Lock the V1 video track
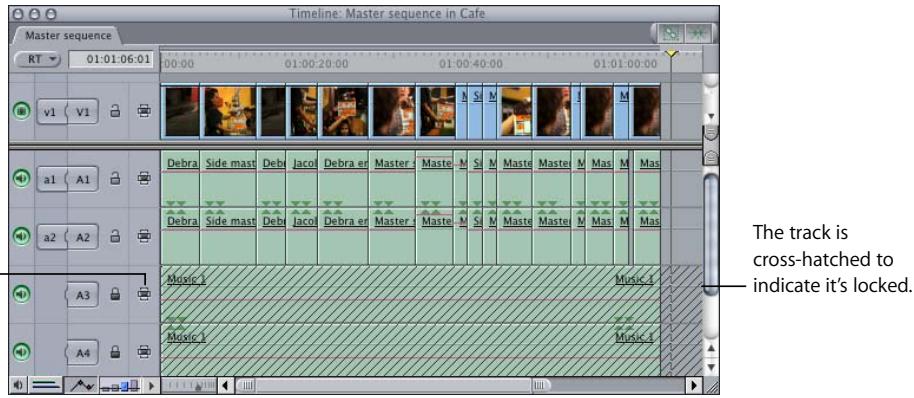 point(115,111)
